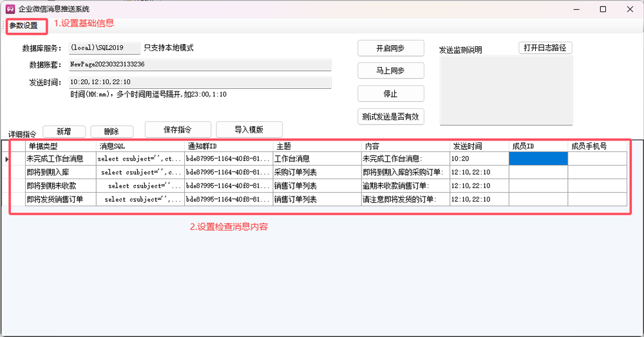
Task: Click the 销售订单列表 cell in 即将发货销售订单 row
Action: 317,199
